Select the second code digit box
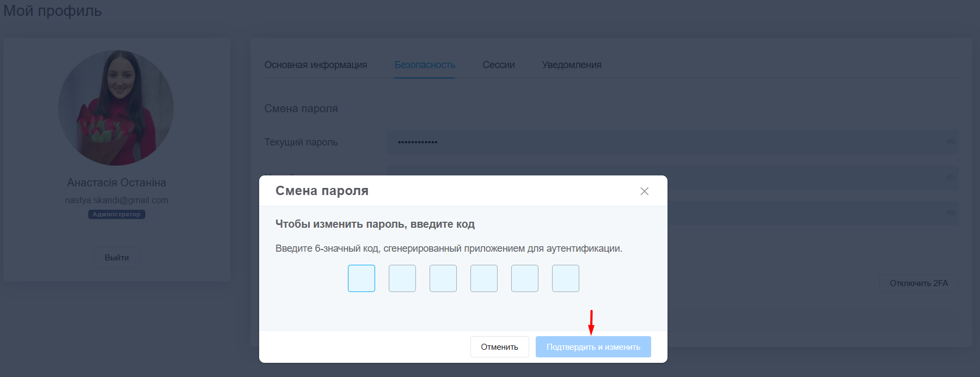This screenshot has width=980, height=377. 402,278
